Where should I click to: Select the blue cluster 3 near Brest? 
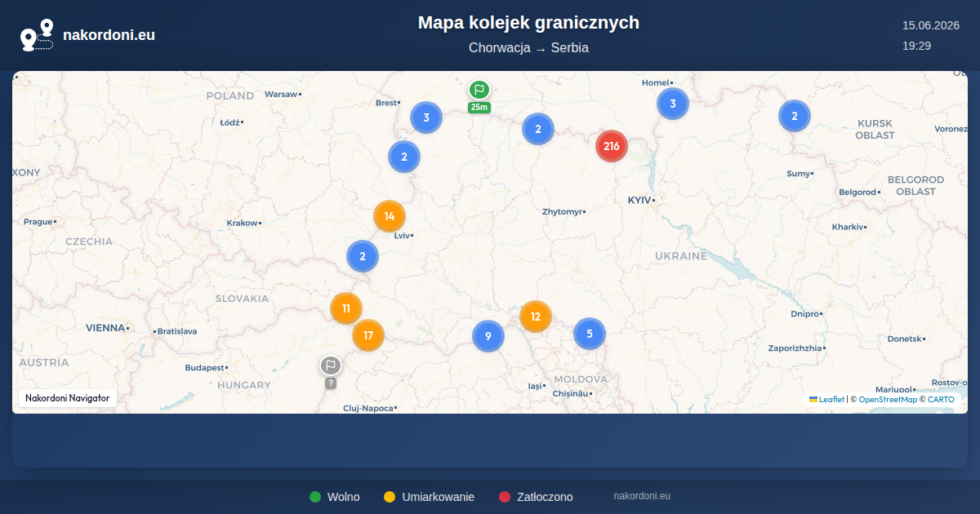coord(426,117)
